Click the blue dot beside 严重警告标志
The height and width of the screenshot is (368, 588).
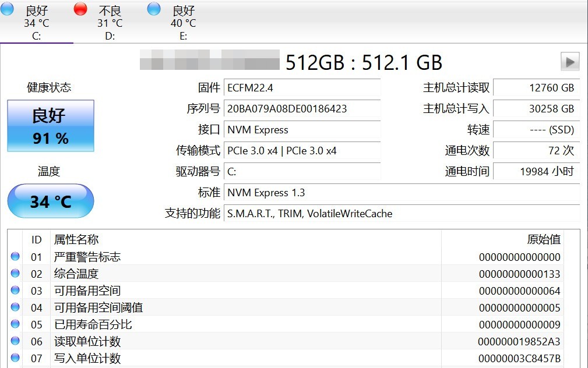click(16, 257)
